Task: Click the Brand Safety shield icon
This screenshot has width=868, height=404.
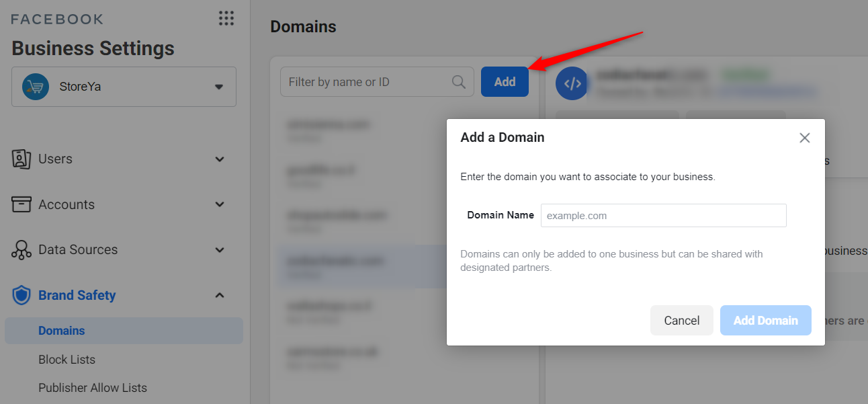Action: tap(21, 295)
